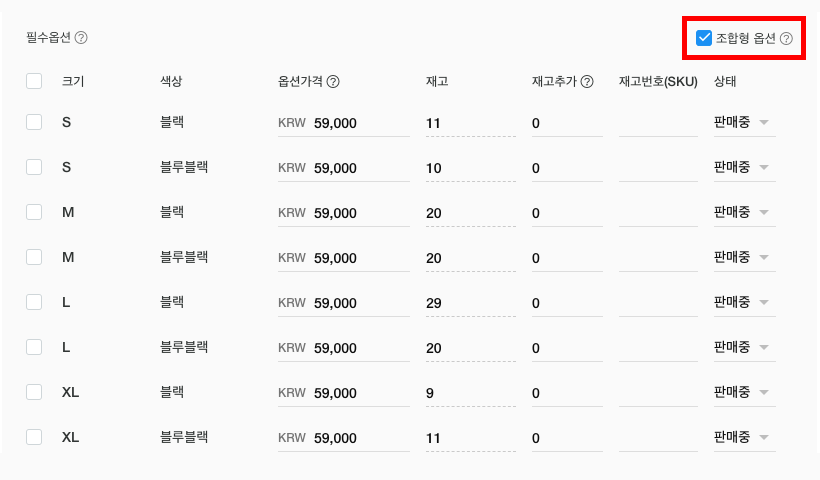
Task: Tick the checkbox for M 블루블랙 row
Action: (34, 257)
